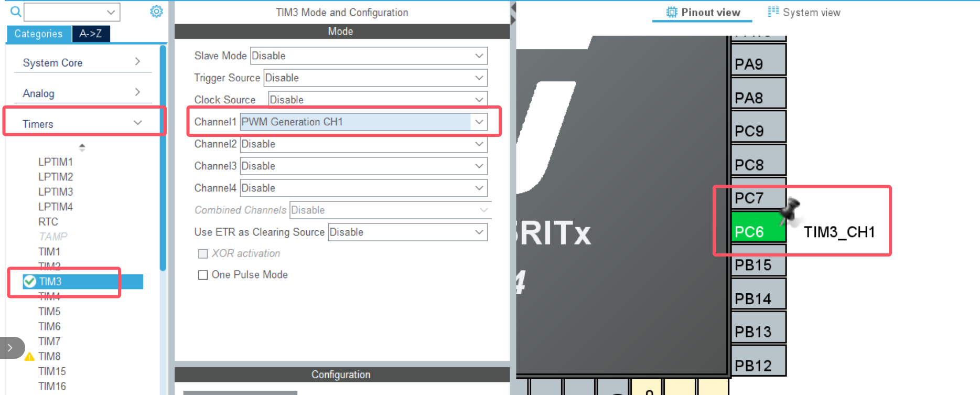Image resolution: width=980 pixels, height=395 pixels.
Task: Select TIM5 in the timers list
Action: 49,312
